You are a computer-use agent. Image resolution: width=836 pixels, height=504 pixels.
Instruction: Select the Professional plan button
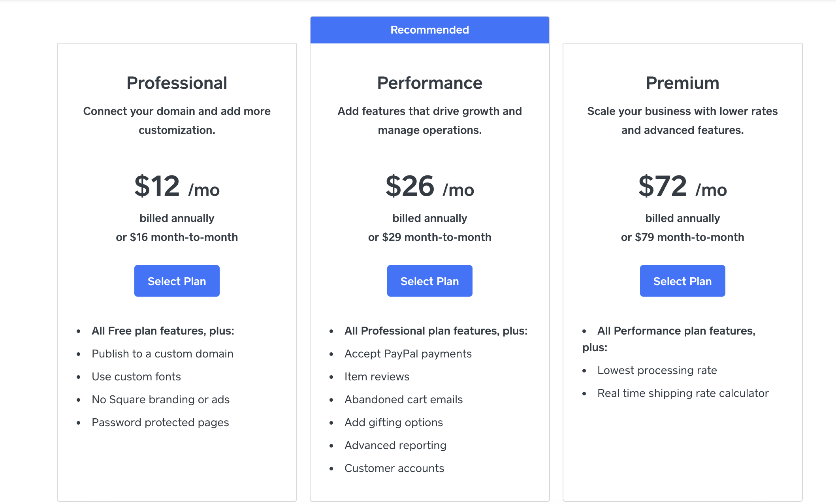177,281
